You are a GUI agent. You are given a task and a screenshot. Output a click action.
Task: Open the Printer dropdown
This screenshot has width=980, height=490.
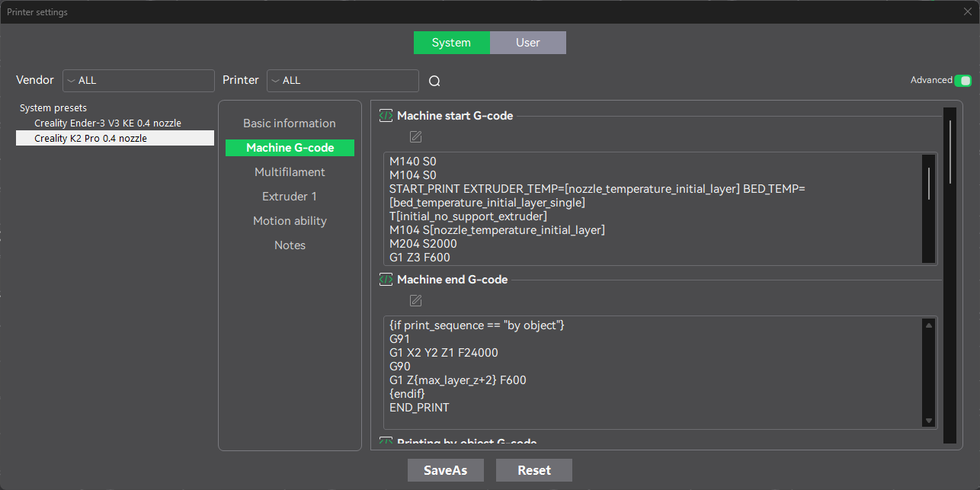342,81
